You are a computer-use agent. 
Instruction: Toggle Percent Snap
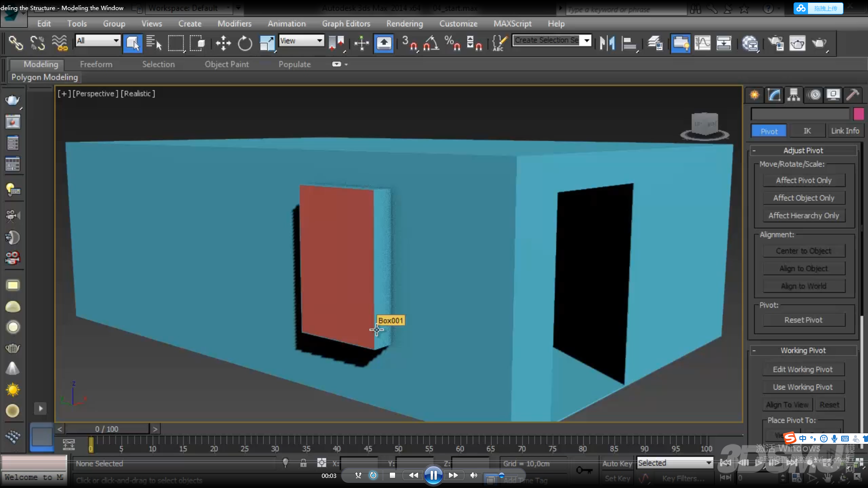click(x=452, y=43)
